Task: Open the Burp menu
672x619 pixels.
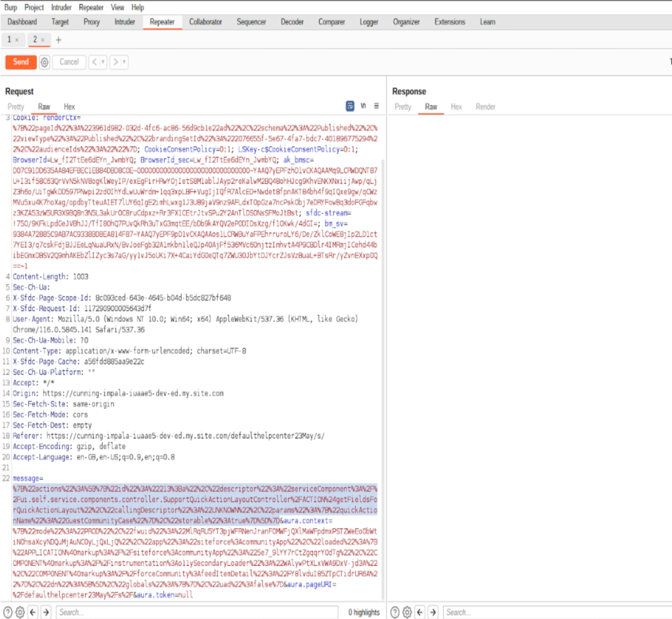Action: point(10,7)
